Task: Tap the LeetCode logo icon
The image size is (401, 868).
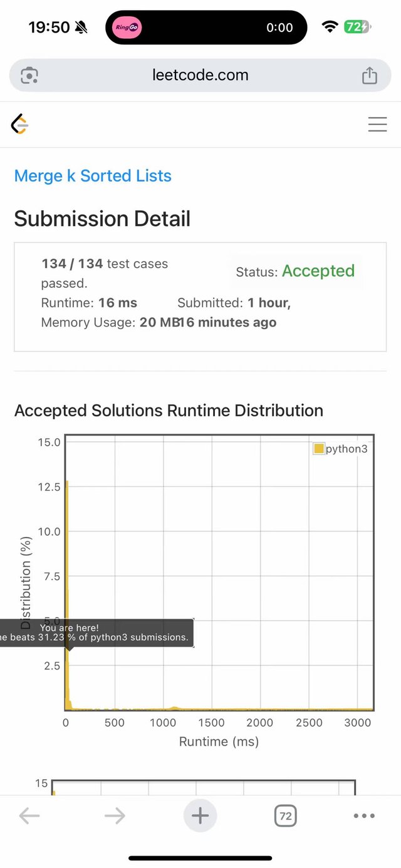Action: (20, 125)
